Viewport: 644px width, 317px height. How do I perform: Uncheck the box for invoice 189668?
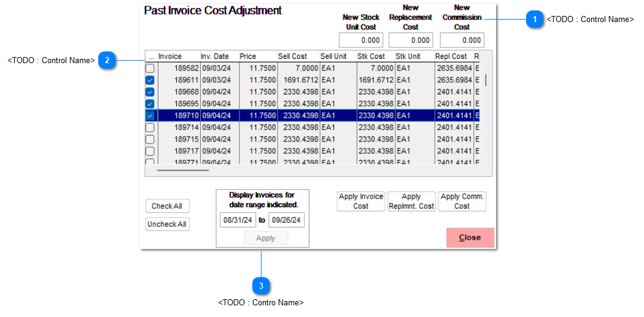point(150,92)
